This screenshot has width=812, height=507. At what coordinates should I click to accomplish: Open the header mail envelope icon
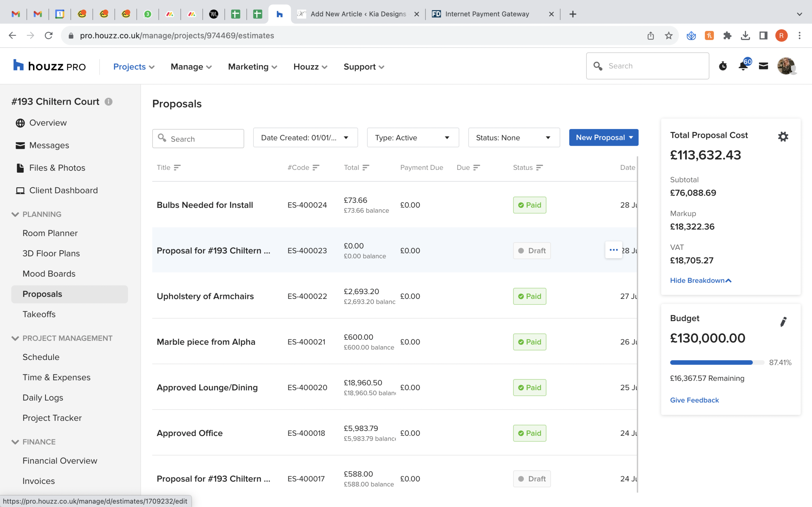click(763, 66)
